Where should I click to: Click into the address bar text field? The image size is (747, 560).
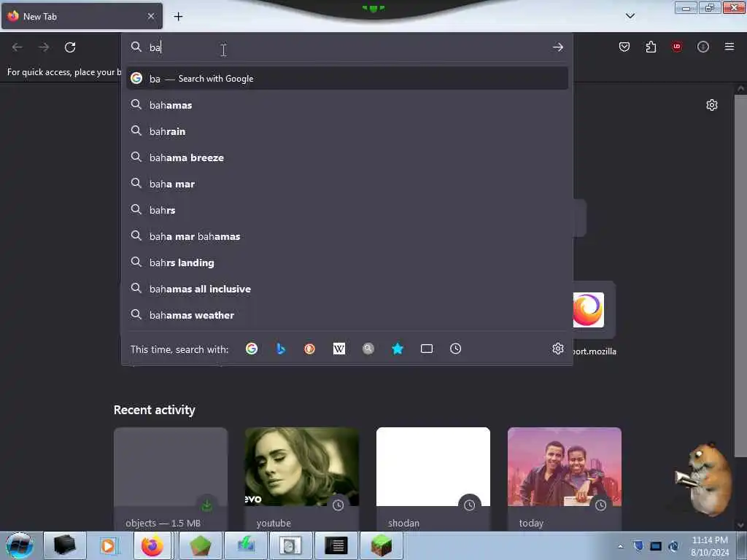coord(348,47)
